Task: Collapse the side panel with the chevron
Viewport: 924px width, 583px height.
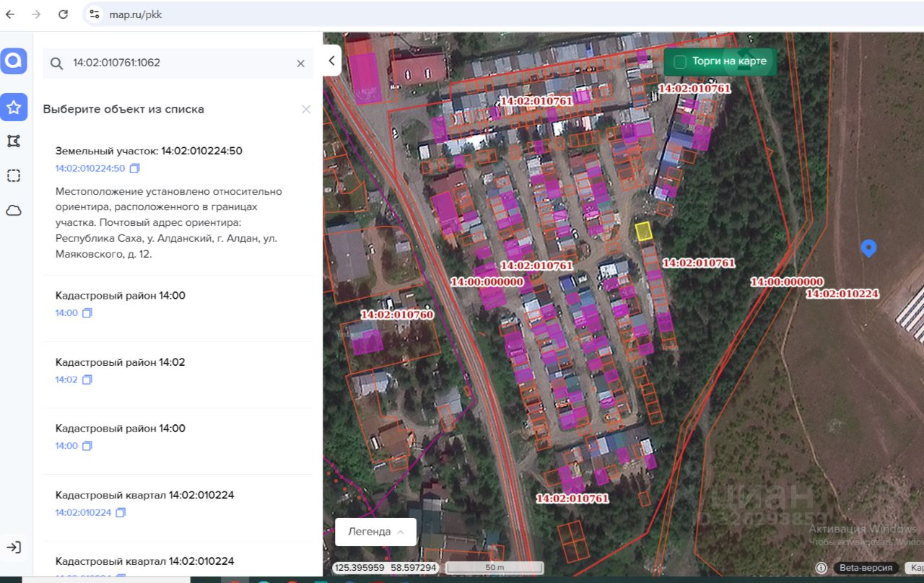Action: click(332, 61)
